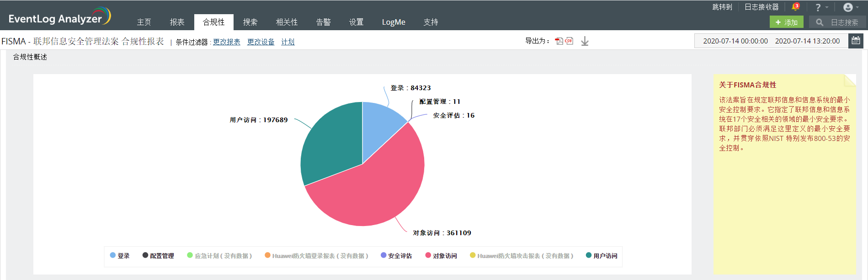Click the 用户访问 : 197689 data label
868x280 pixels.
tap(259, 120)
